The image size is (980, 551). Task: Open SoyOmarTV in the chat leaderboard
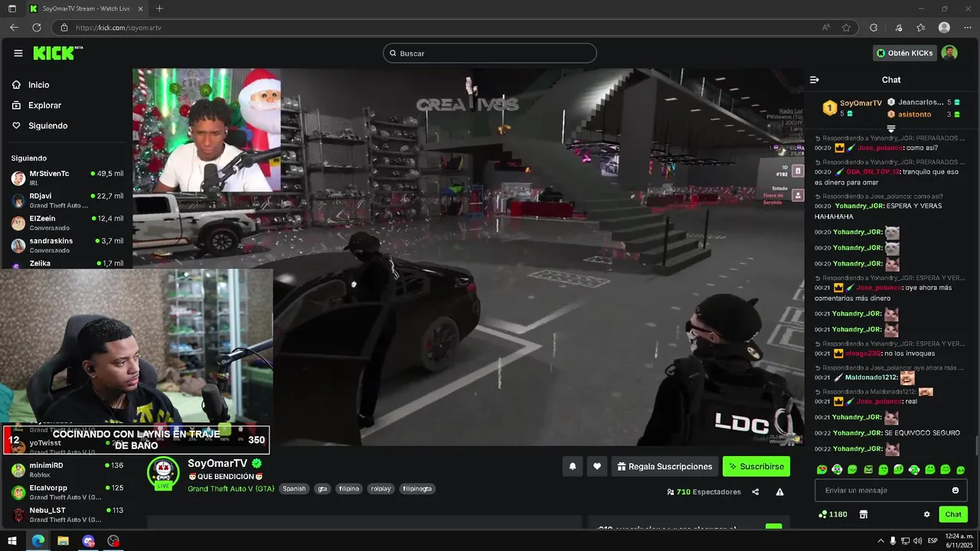pyautogui.click(x=861, y=103)
